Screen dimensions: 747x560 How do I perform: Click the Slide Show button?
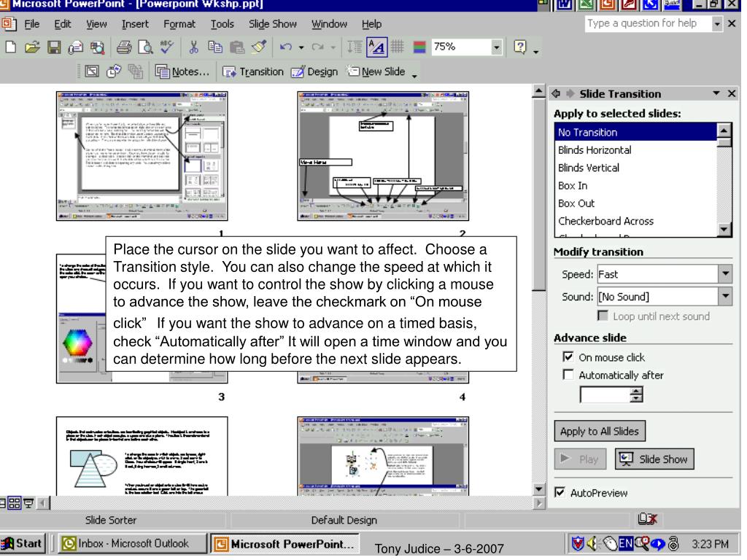pyautogui.click(x=654, y=459)
